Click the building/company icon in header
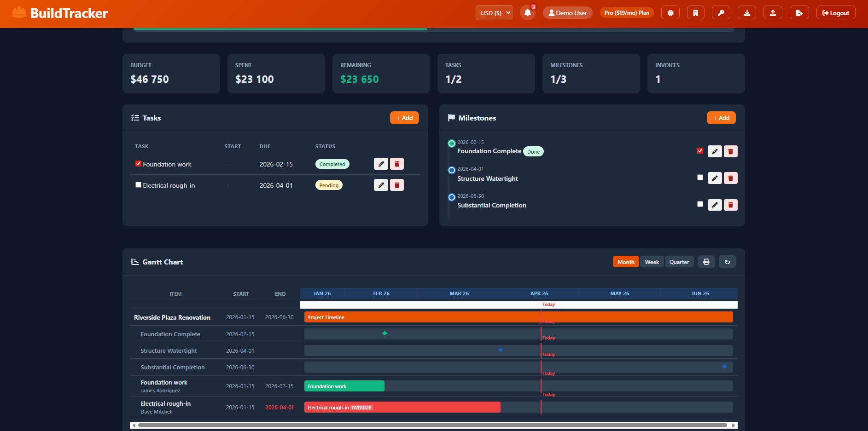Viewport: 868px width, 431px height. pos(695,12)
